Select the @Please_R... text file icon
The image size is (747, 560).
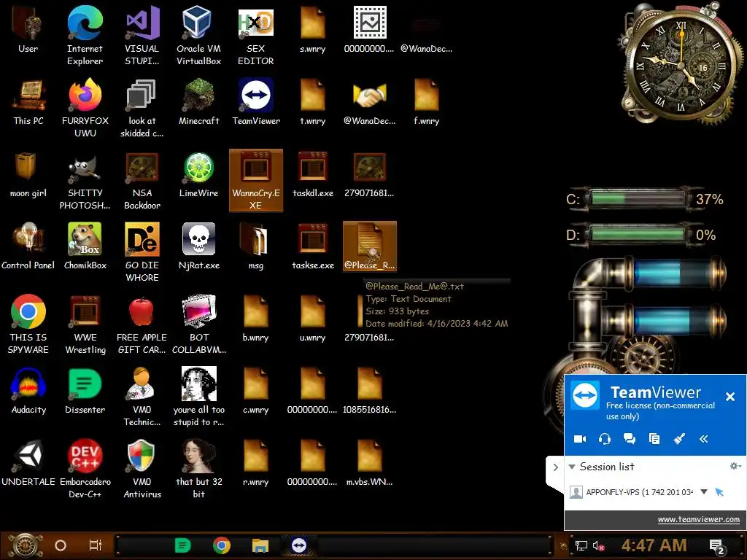pyautogui.click(x=370, y=246)
